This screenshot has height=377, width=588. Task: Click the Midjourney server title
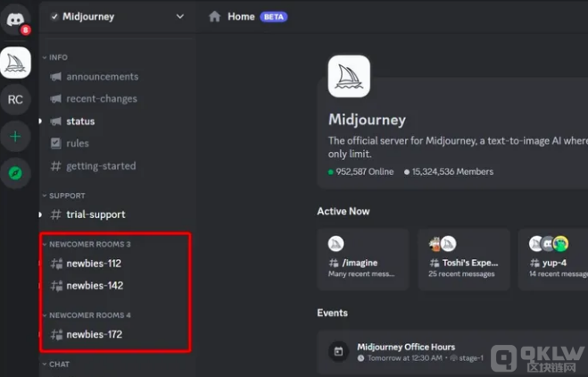pos(367,120)
